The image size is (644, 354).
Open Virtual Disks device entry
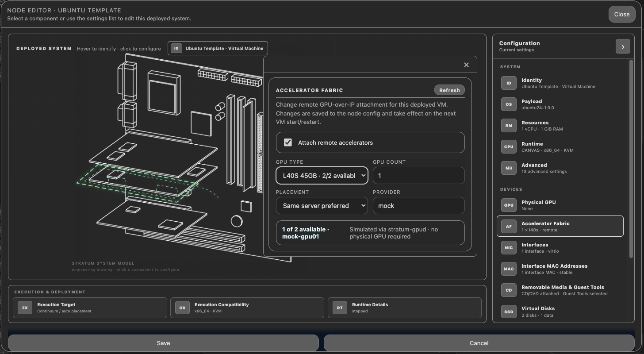point(560,312)
